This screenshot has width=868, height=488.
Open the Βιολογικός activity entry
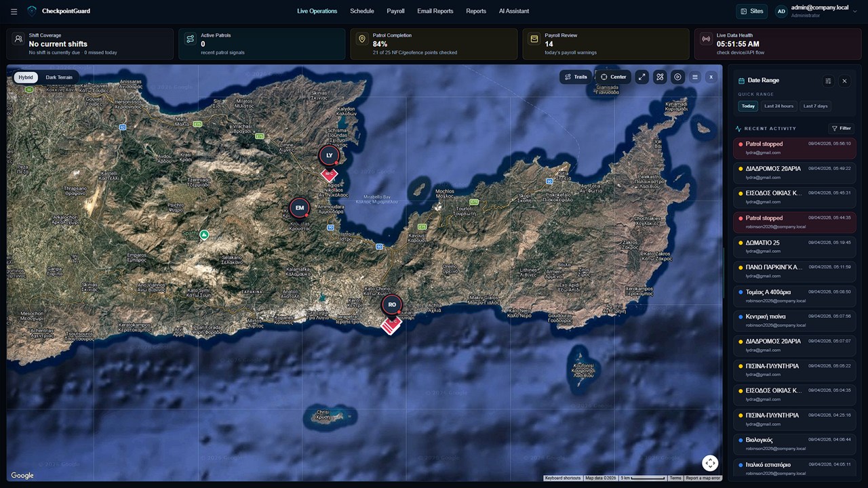pyautogui.click(x=795, y=444)
